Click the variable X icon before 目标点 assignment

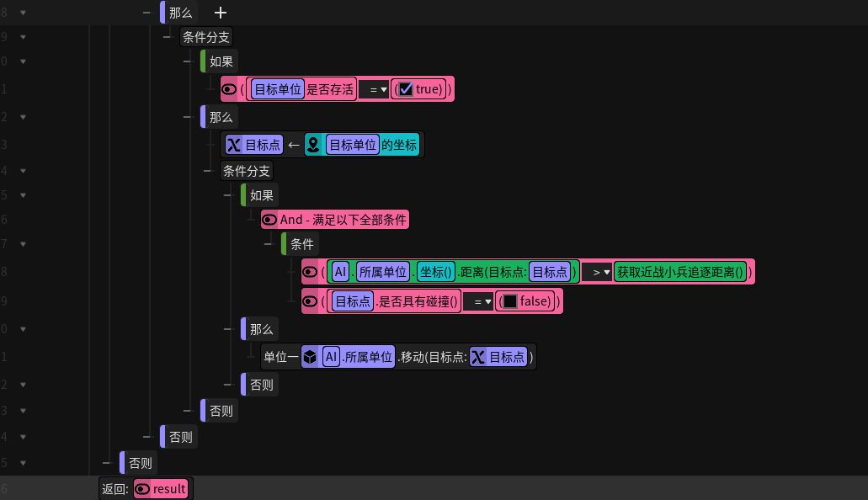pyautogui.click(x=233, y=145)
